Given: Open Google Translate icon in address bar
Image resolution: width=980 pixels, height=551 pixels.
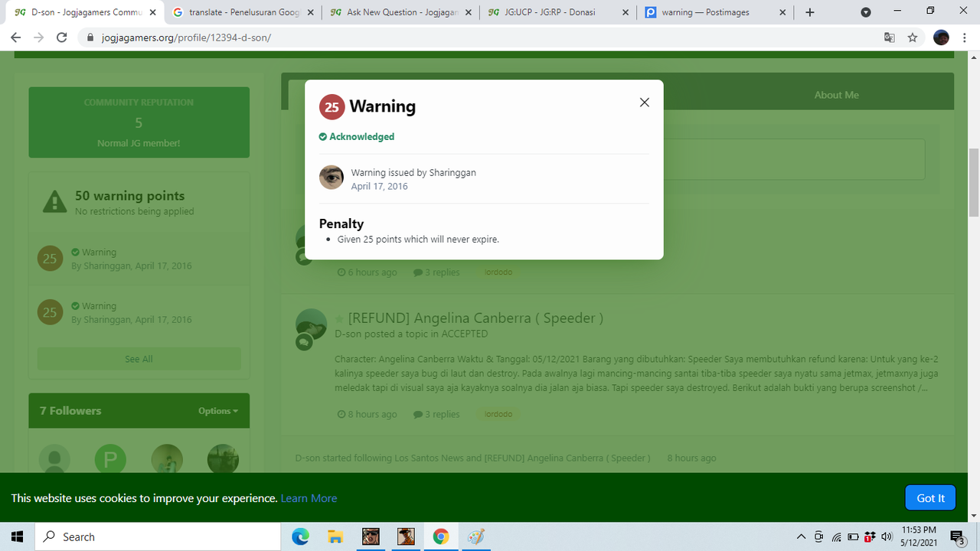Looking at the screenshot, I should point(890,37).
